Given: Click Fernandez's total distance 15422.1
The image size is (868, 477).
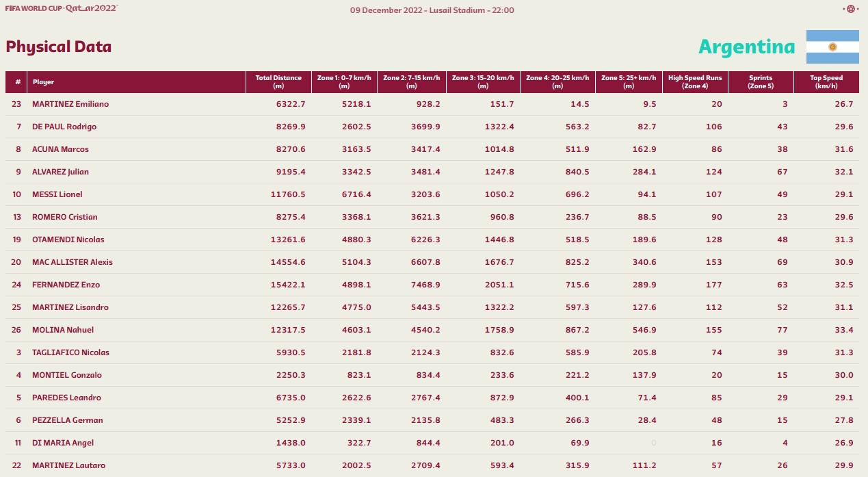Looking at the screenshot, I should (x=288, y=285).
